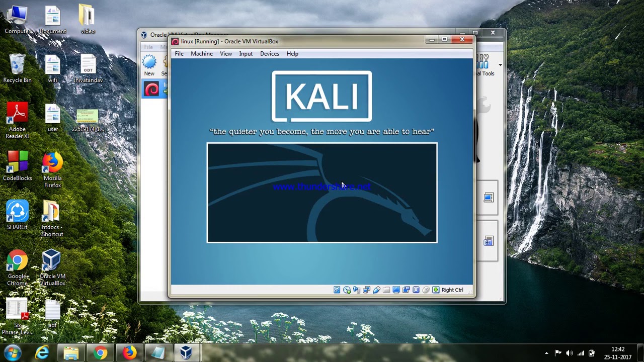Select the Recycle Bin icon
Image resolution: width=644 pixels, height=362 pixels.
(x=17, y=68)
